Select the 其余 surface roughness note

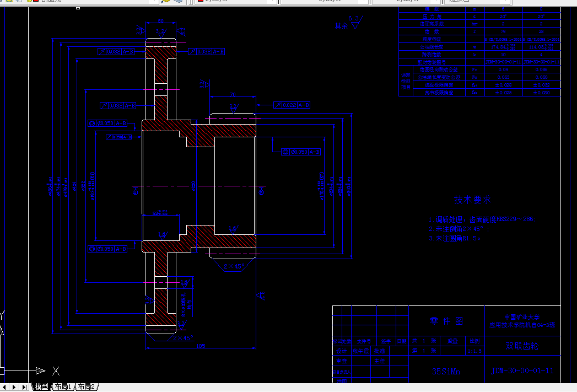[x=341, y=26]
